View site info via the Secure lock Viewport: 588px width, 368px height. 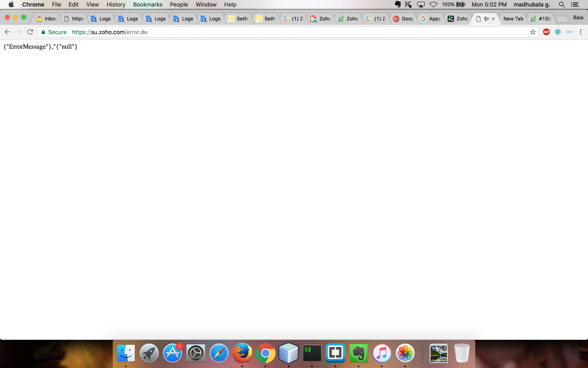[x=54, y=32]
